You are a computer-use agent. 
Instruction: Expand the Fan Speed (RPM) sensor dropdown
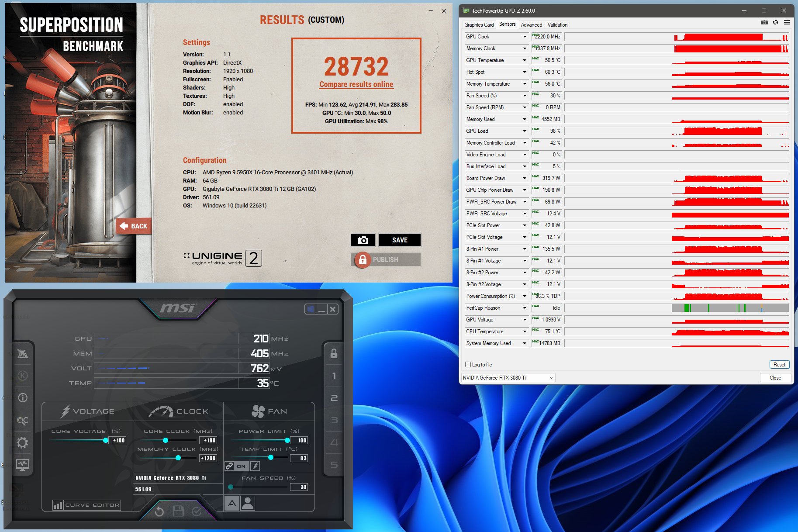tap(525, 107)
